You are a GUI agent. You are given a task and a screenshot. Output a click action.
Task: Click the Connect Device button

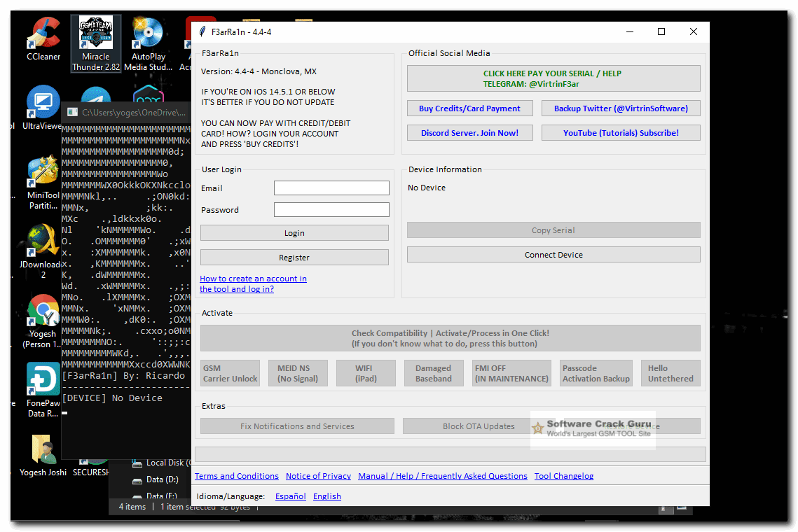[x=553, y=255]
